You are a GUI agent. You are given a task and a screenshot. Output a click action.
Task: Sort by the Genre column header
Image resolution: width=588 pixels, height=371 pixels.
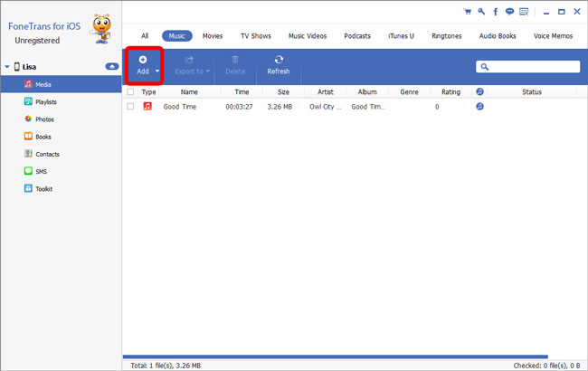[409, 92]
